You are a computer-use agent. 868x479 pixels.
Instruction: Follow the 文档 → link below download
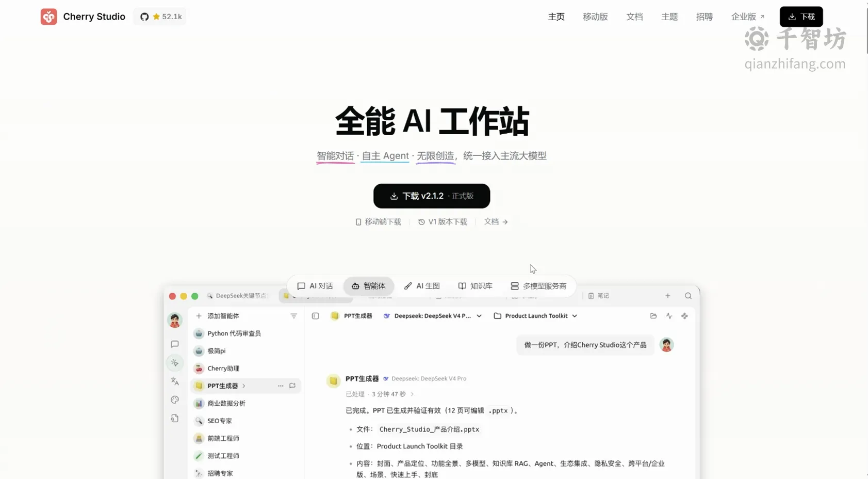[496, 222]
